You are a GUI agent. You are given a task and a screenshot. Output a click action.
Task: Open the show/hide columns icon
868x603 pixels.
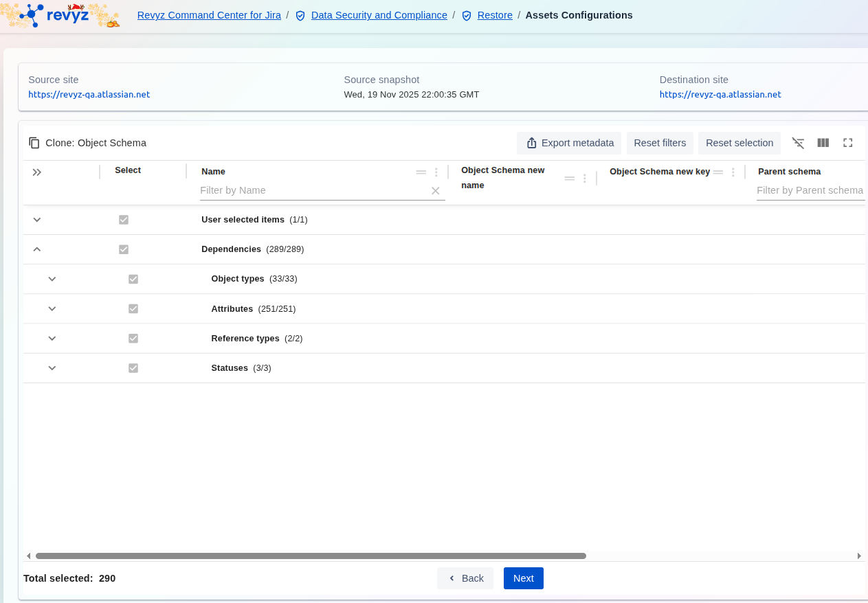pyautogui.click(x=823, y=143)
